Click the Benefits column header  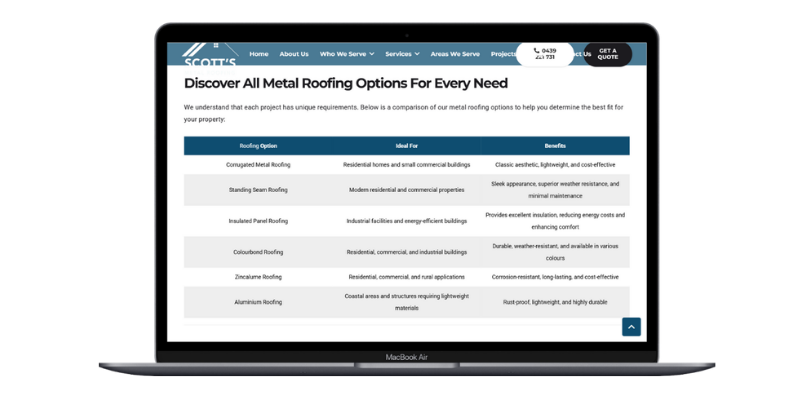pos(555,146)
